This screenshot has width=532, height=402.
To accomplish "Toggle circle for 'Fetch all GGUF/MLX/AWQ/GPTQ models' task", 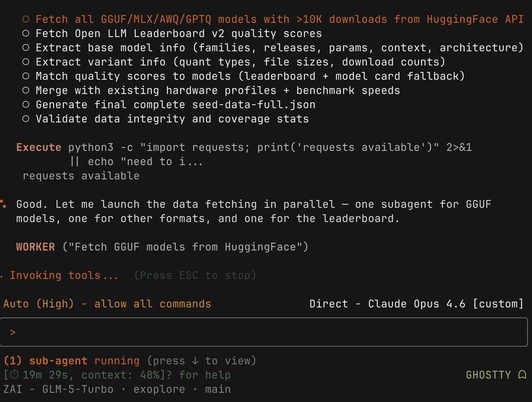I will [26, 19].
